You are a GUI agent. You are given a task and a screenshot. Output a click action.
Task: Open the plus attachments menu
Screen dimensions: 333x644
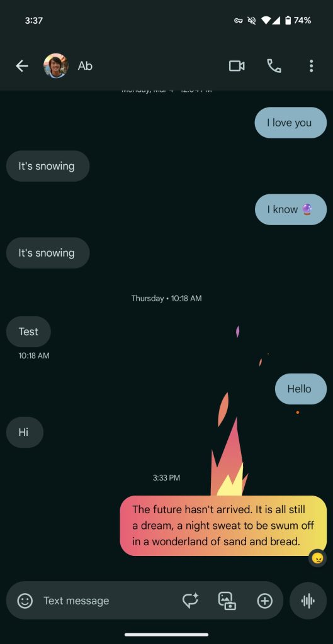tap(265, 601)
